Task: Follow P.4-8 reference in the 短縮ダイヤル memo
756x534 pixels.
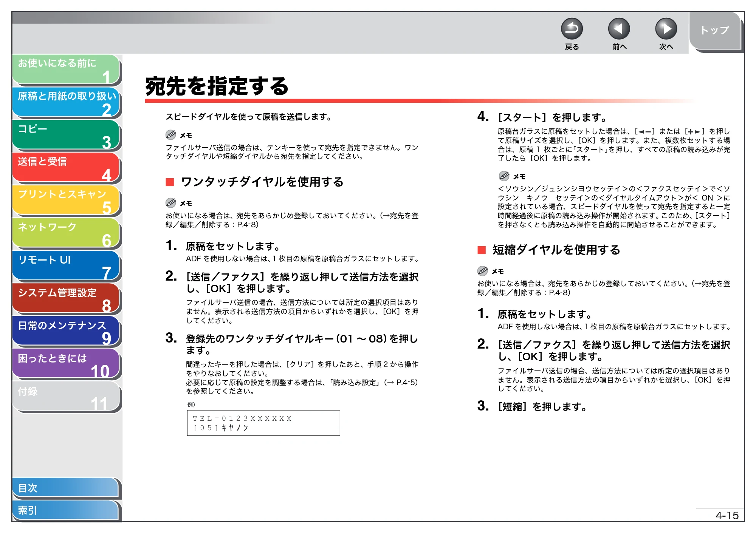Action: (559, 293)
